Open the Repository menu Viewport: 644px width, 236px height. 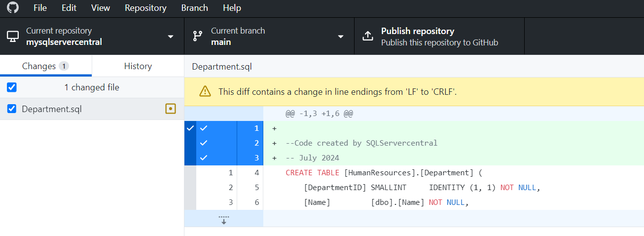pyautogui.click(x=145, y=8)
